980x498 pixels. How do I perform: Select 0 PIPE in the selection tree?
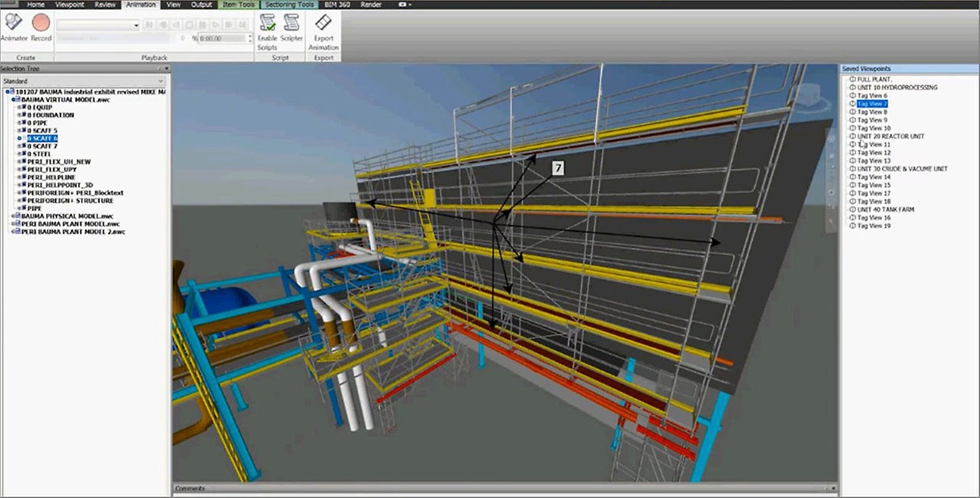click(x=38, y=123)
